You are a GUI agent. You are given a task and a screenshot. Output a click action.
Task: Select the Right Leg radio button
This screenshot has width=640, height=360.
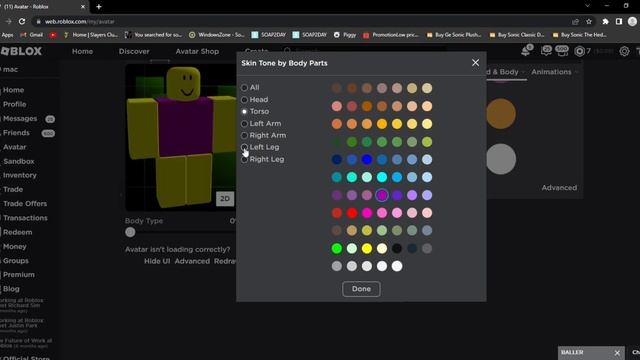[x=244, y=160]
